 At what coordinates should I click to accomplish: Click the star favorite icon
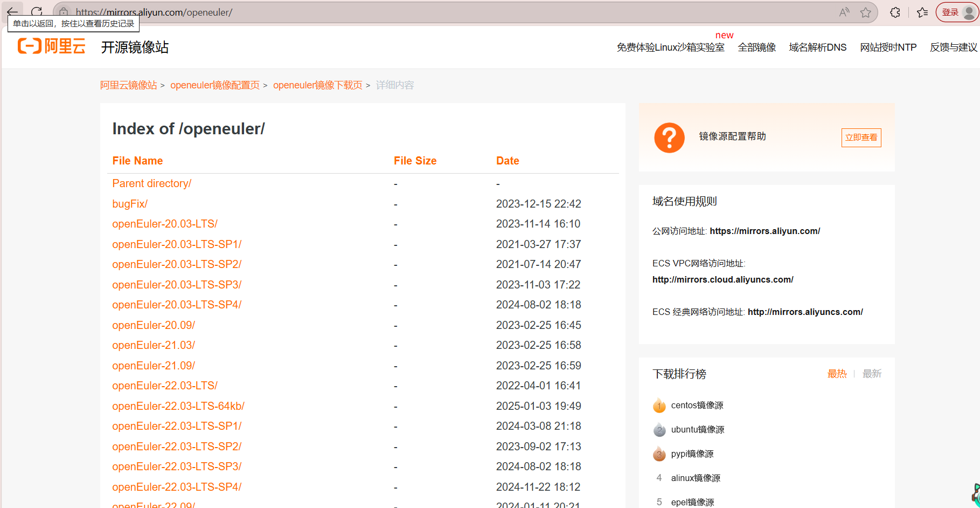click(x=866, y=12)
